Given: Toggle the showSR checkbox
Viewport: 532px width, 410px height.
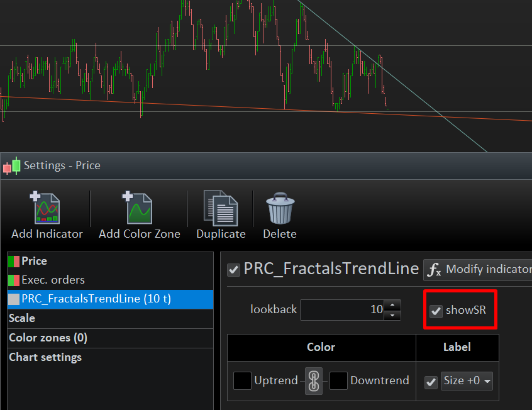Looking at the screenshot, I should [x=436, y=311].
